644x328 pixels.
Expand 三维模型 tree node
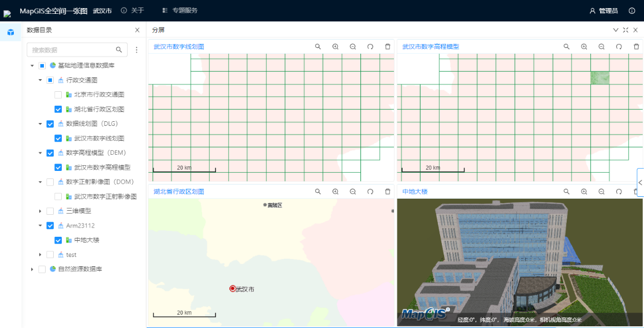coord(40,211)
